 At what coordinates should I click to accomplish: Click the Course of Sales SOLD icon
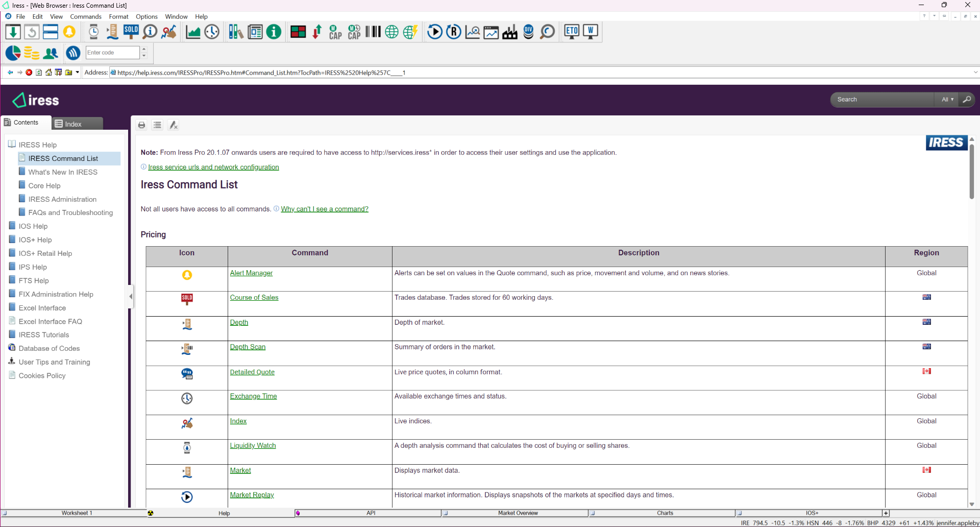131,32
